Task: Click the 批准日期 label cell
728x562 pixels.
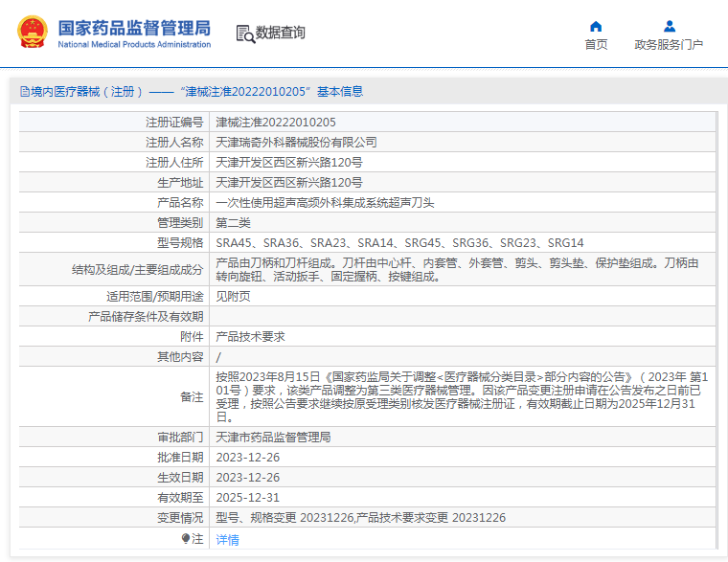Action: tap(114, 457)
